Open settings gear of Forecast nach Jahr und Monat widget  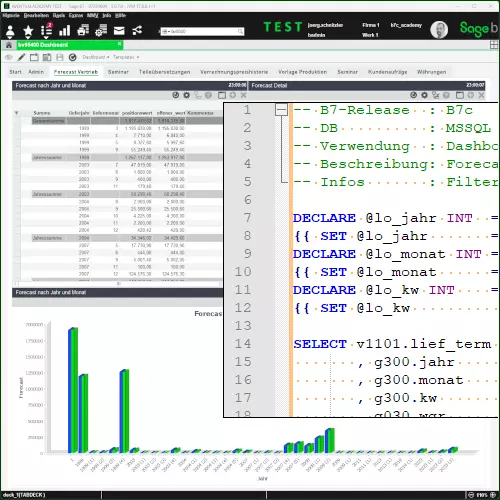click(x=187, y=95)
